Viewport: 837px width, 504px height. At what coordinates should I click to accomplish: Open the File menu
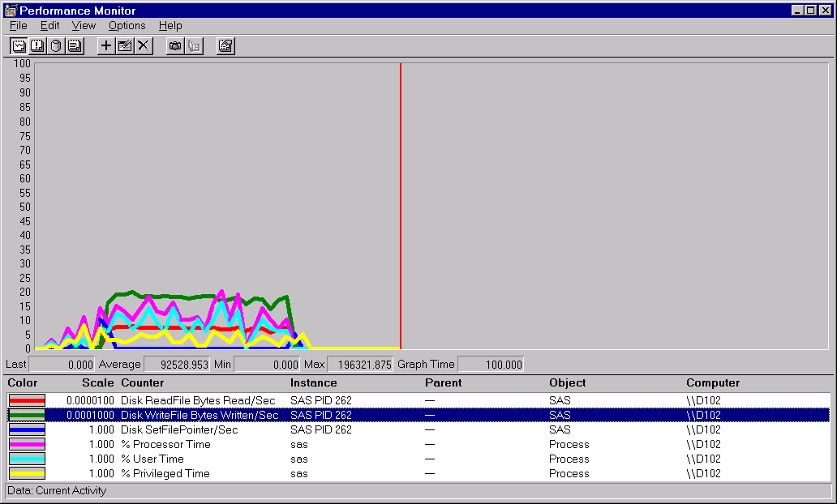(18, 25)
